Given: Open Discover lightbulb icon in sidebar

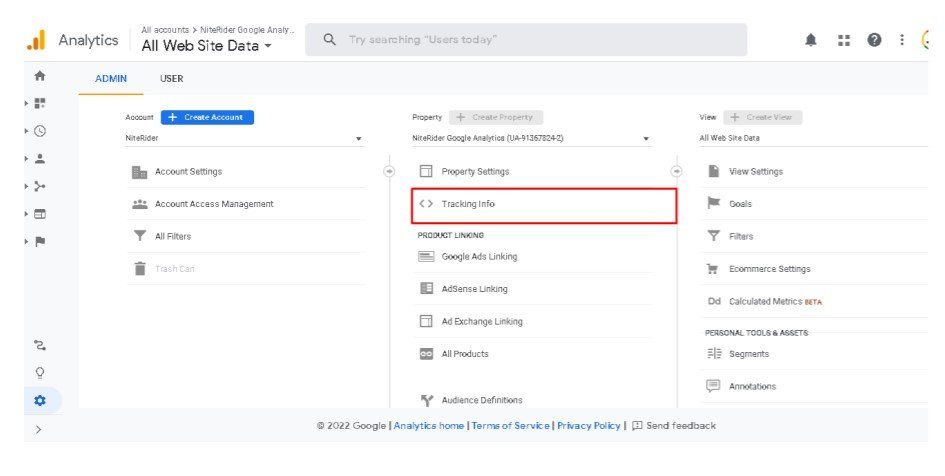Looking at the screenshot, I should (40, 372).
